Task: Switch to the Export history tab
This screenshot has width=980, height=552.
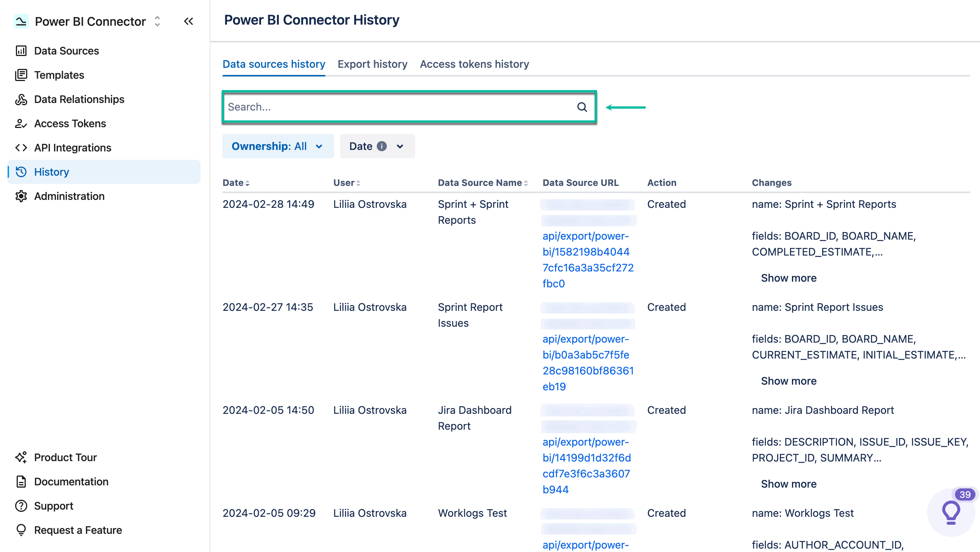Action: coord(372,64)
